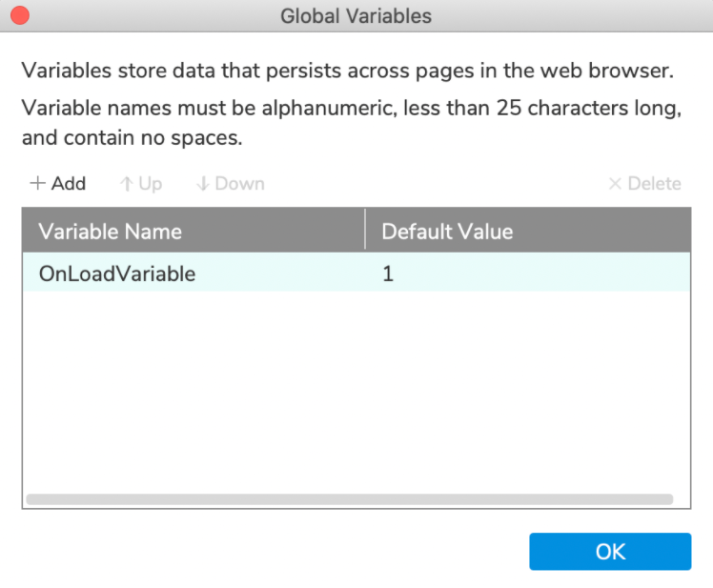Click the divider between the column headers
Viewport: 713px width, 588px height.
[365, 232]
